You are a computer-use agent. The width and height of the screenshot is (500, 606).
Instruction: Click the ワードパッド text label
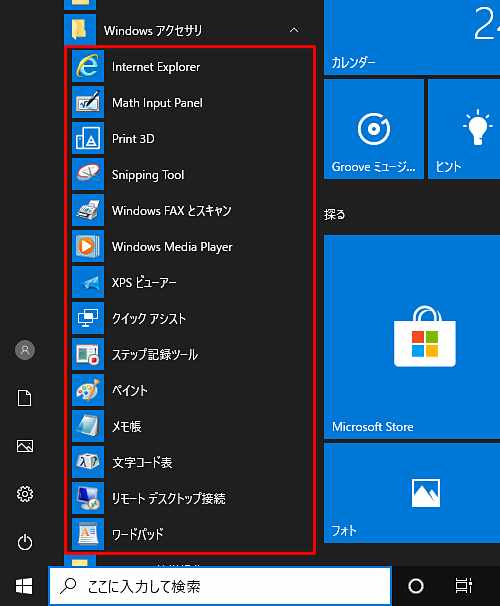pyautogui.click(x=138, y=534)
